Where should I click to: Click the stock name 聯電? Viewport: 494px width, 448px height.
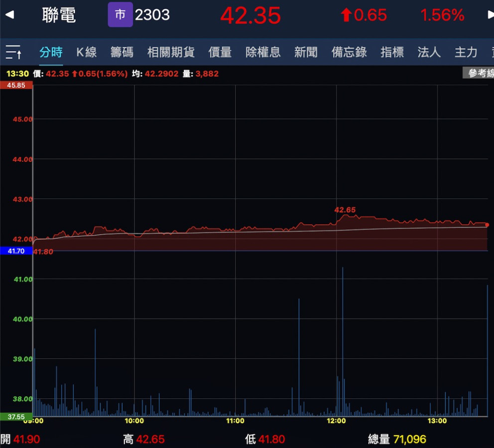coord(59,15)
